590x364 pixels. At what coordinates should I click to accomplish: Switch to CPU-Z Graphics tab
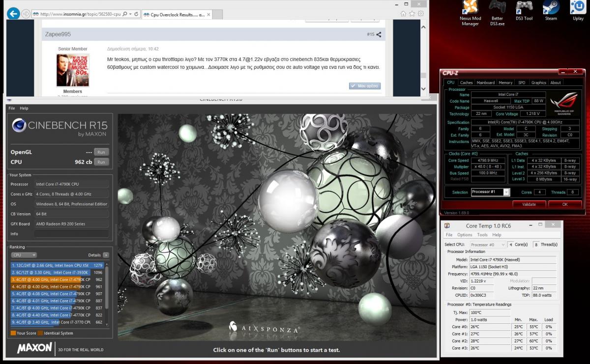click(538, 83)
